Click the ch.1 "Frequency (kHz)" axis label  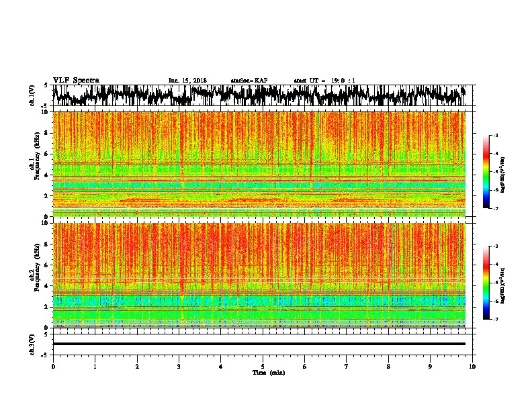pos(37,156)
